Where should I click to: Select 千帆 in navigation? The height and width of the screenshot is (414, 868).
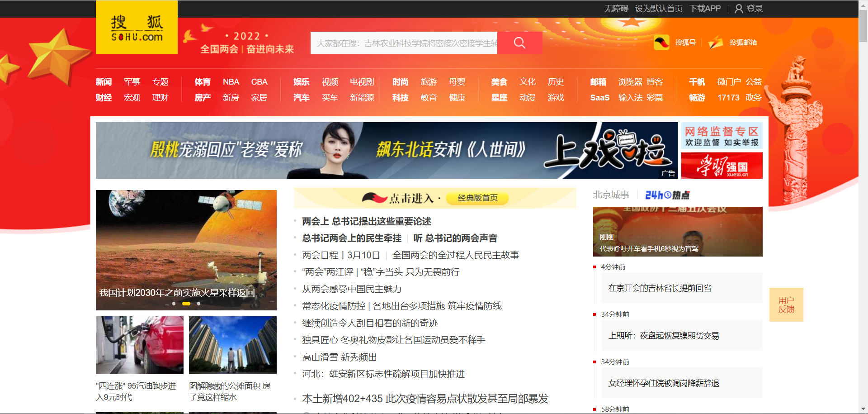(x=697, y=82)
